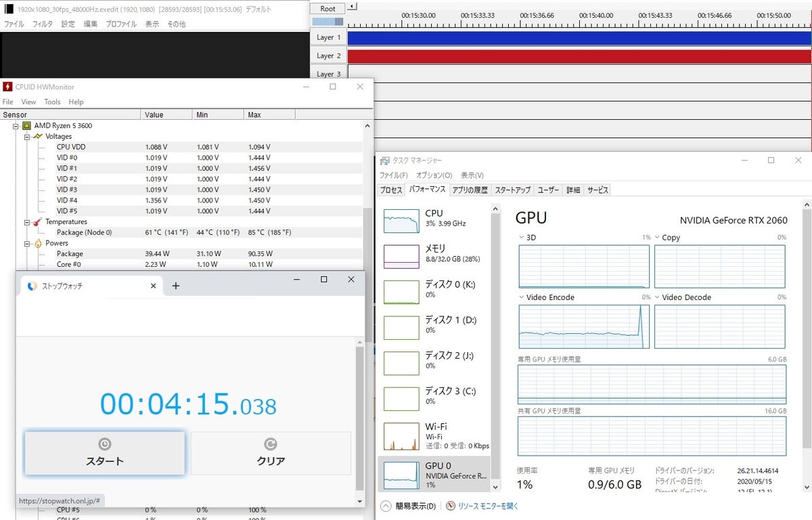Open the HWMonitor Help menu

[76, 102]
